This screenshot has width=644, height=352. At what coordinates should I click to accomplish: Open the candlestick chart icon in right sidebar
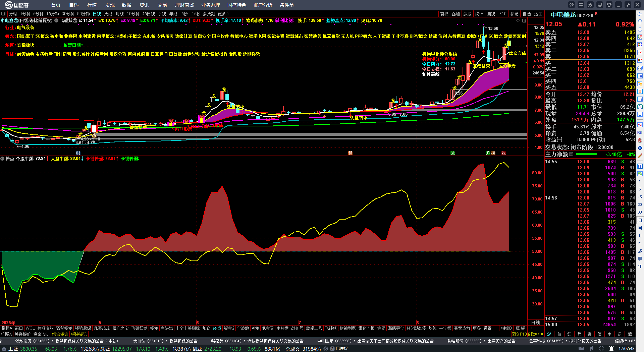point(640,60)
